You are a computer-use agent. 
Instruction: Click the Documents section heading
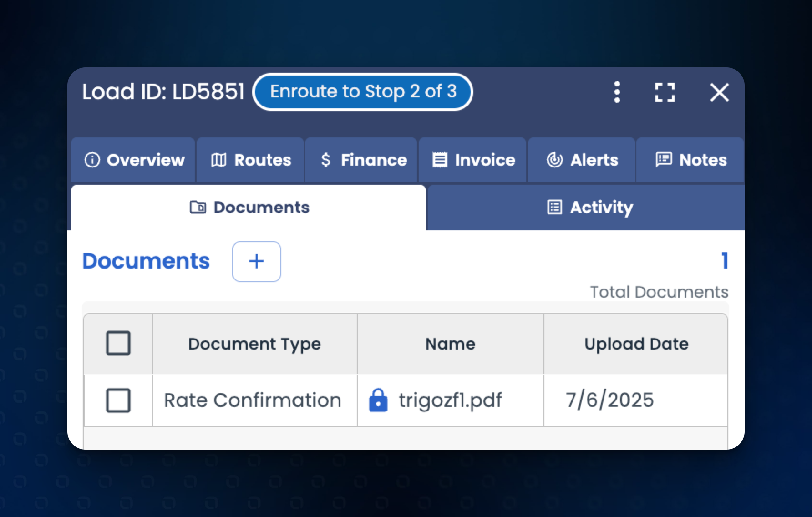(x=146, y=261)
